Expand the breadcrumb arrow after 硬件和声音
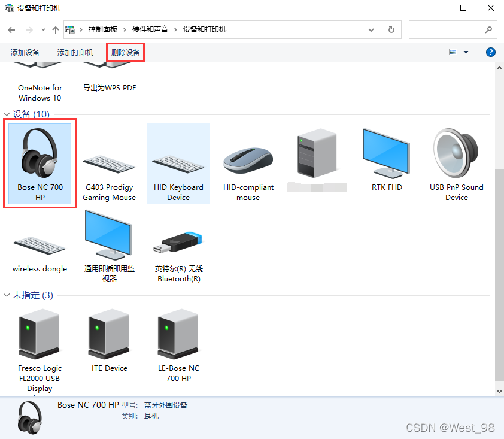Screen dimensions: 504x439 (x=175, y=29)
